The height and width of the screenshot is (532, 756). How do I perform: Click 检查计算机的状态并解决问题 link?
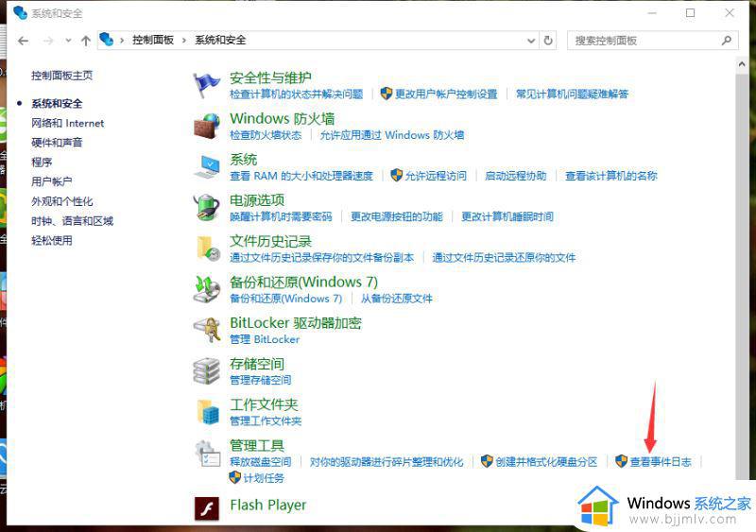coord(296,94)
